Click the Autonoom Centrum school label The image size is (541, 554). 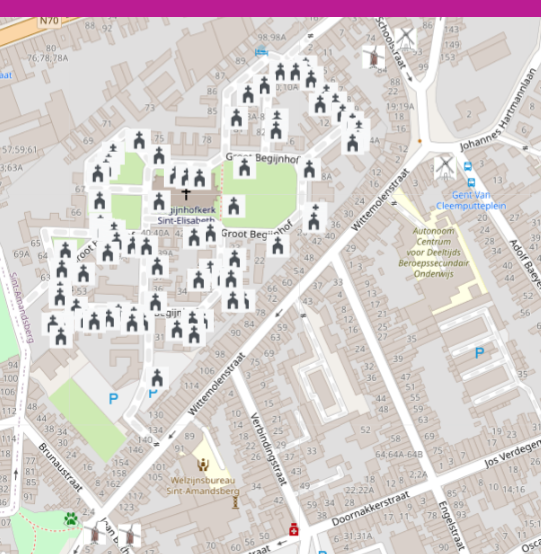(x=433, y=252)
